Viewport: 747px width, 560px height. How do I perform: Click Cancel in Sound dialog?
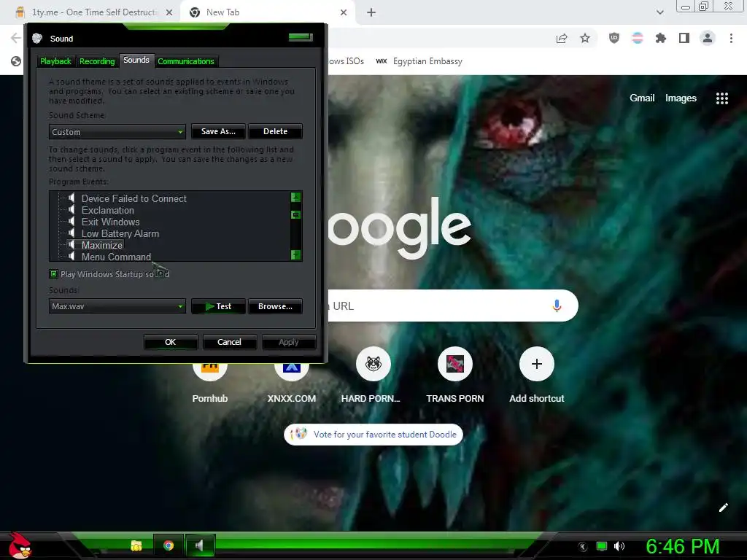coord(229,342)
